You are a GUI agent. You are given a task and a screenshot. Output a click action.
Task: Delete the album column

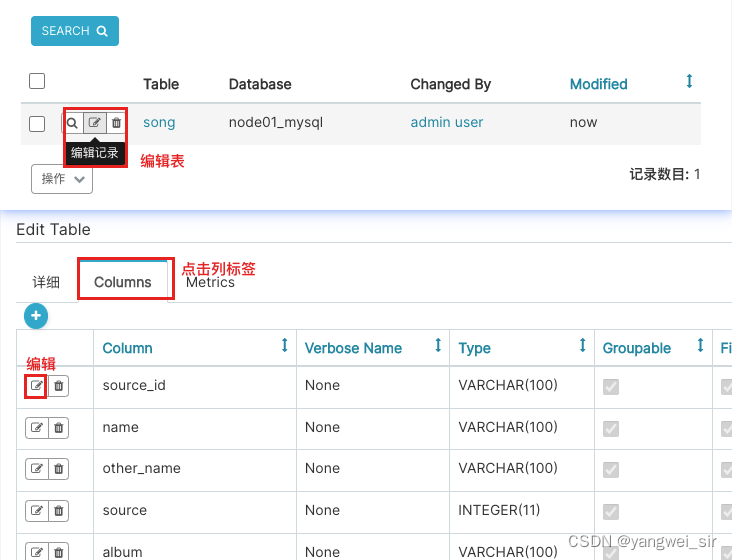[59, 552]
